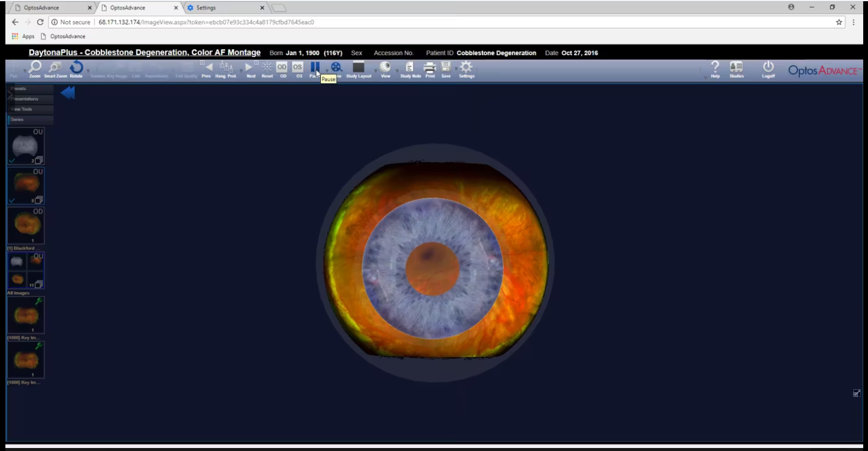Open the Study Note icon

click(x=410, y=68)
